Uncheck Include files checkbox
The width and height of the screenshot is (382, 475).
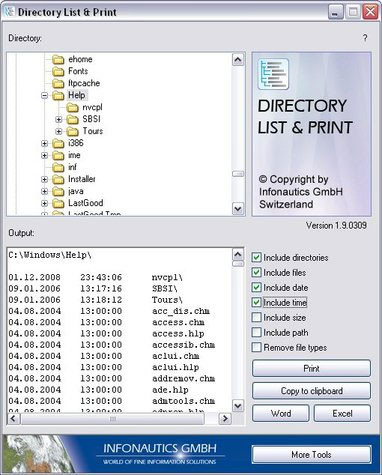coord(256,272)
